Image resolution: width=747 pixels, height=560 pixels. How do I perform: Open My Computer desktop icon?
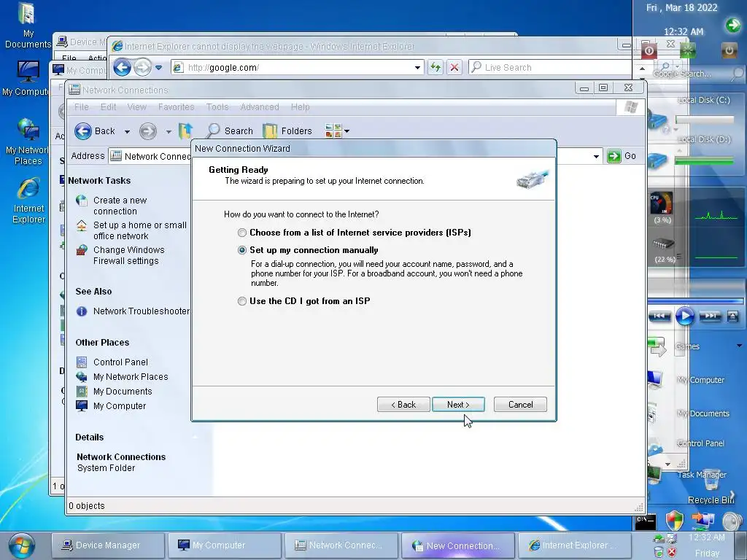click(25, 79)
